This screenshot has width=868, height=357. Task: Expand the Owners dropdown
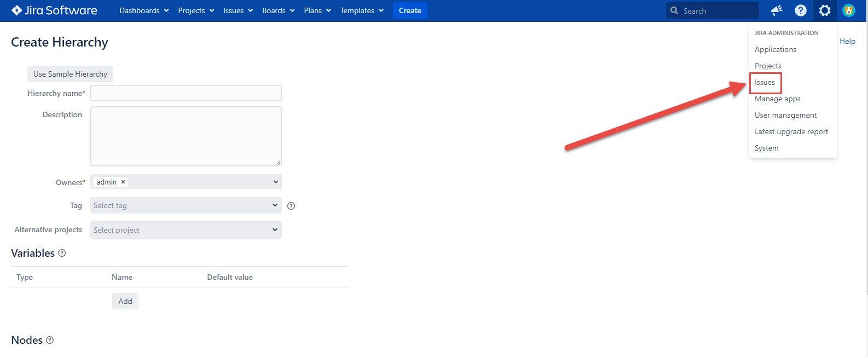[x=275, y=182]
